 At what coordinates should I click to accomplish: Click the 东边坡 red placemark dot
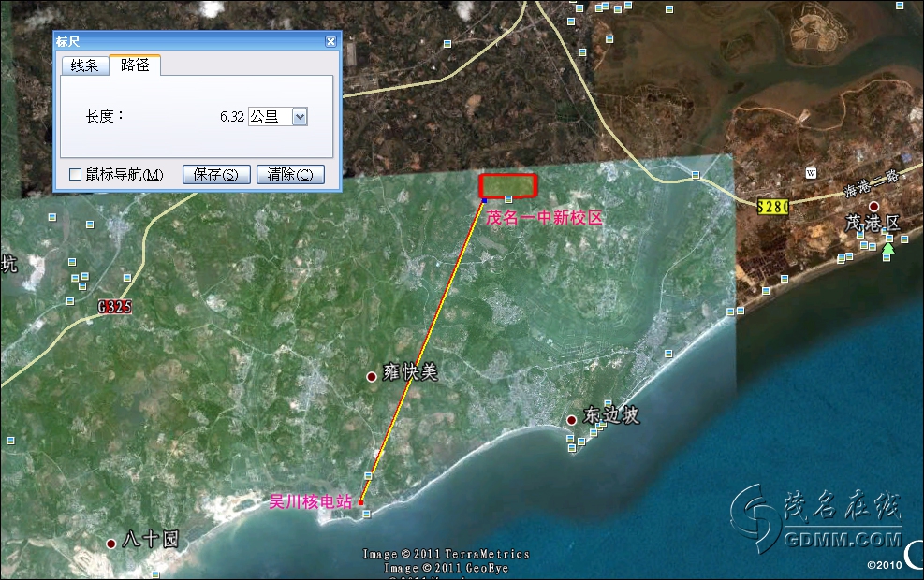571,420
